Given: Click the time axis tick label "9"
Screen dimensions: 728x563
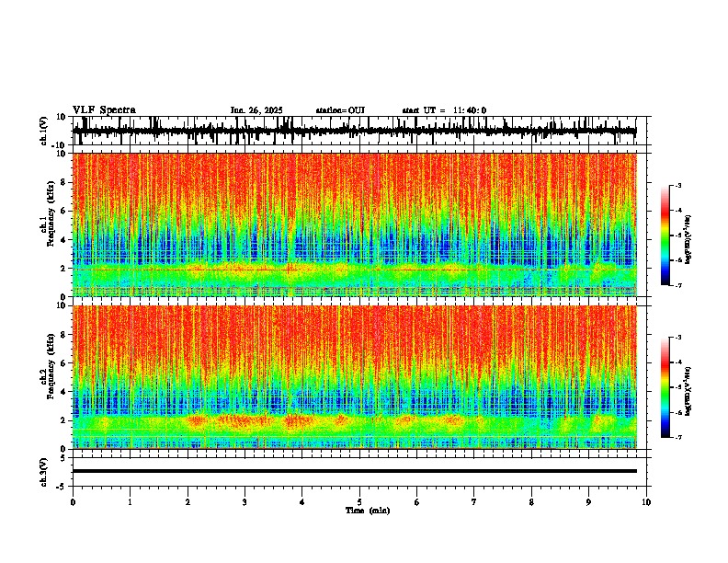Looking at the screenshot, I should point(588,502).
